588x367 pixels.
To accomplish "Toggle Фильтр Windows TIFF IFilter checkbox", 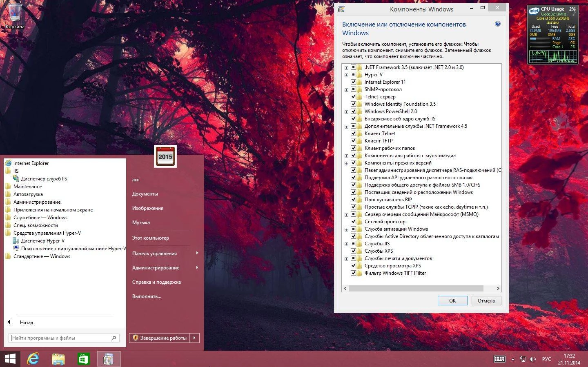I will [354, 273].
